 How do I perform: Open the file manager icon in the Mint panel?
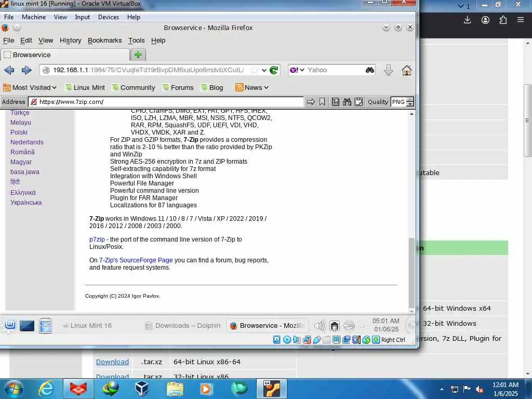(x=45, y=326)
